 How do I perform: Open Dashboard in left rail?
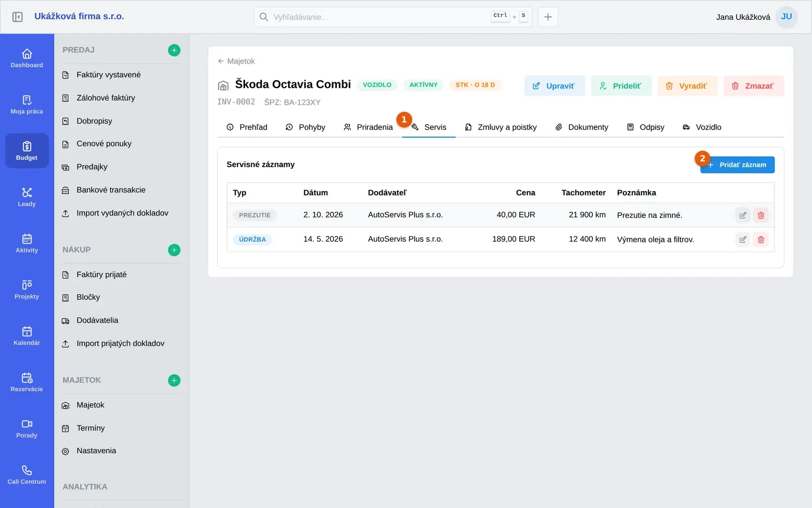pyautogui.click(x=27, y=58)
